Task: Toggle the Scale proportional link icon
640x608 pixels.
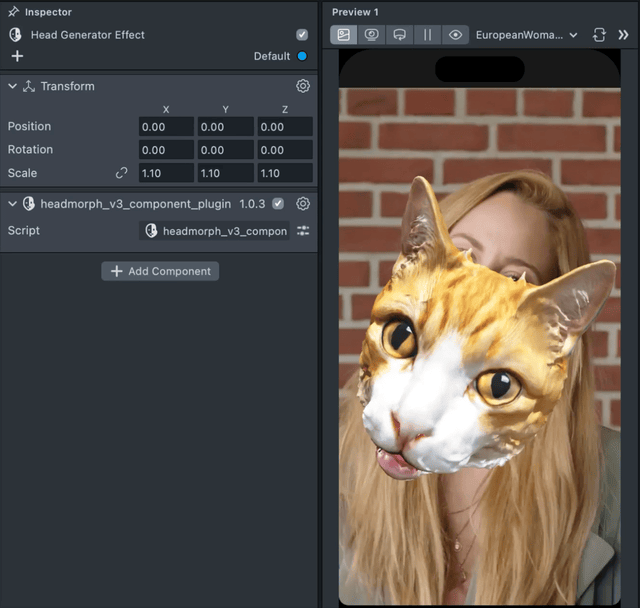Action: pos(122,173)
